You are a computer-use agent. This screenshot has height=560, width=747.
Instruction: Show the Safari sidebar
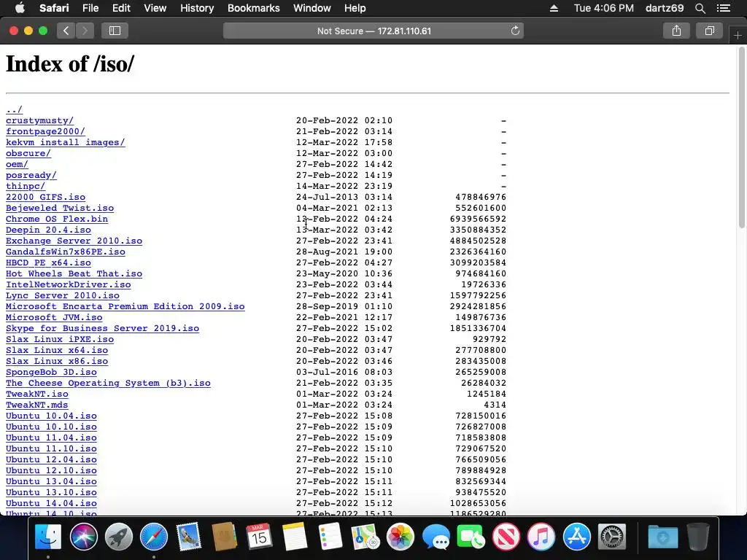115,31
